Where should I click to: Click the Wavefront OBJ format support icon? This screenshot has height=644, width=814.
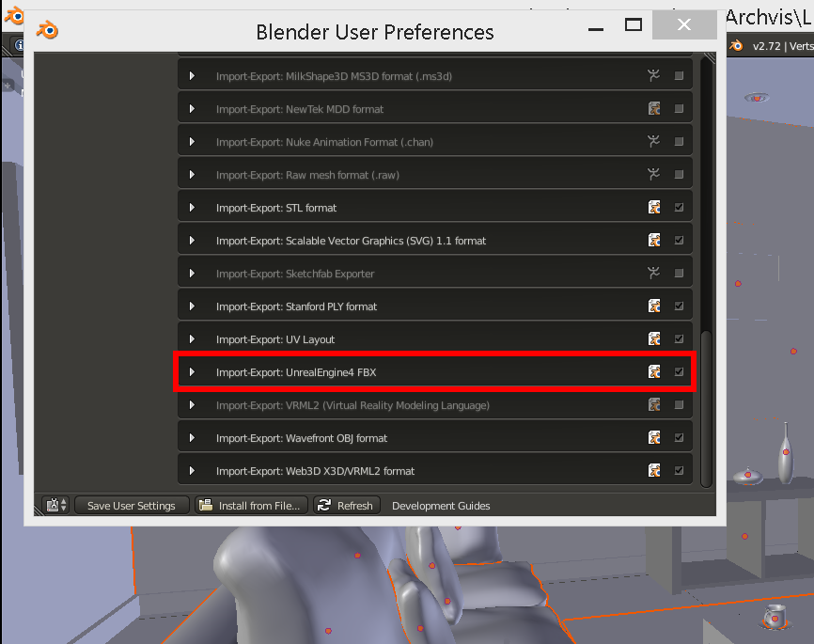(654, 437)
